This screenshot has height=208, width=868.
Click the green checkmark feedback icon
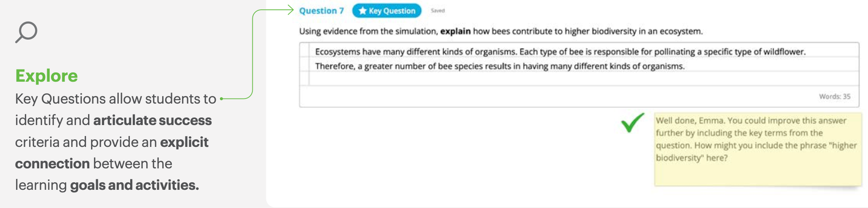632,123
